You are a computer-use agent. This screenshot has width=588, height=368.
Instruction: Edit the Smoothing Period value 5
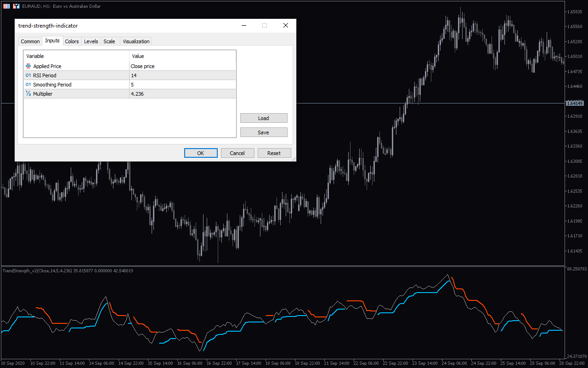[182, 85]
